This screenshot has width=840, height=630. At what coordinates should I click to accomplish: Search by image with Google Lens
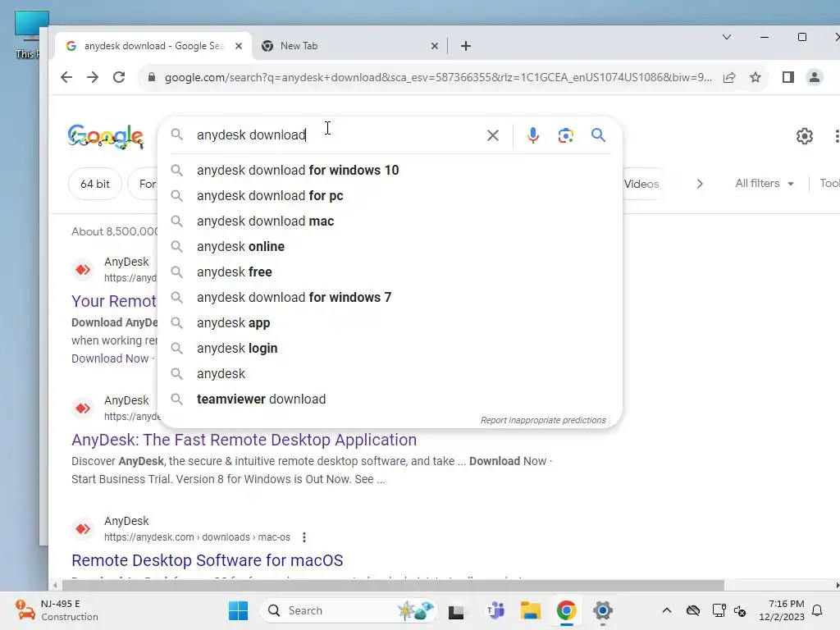coord(566,135)
